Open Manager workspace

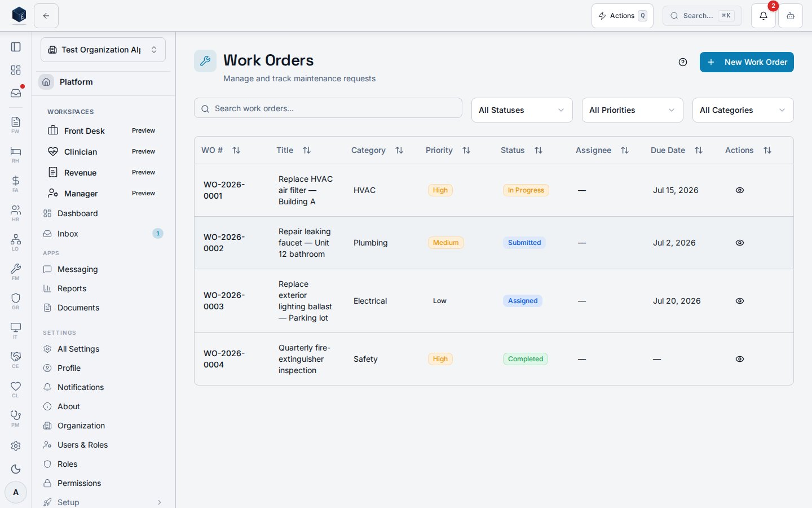[103, 194]
